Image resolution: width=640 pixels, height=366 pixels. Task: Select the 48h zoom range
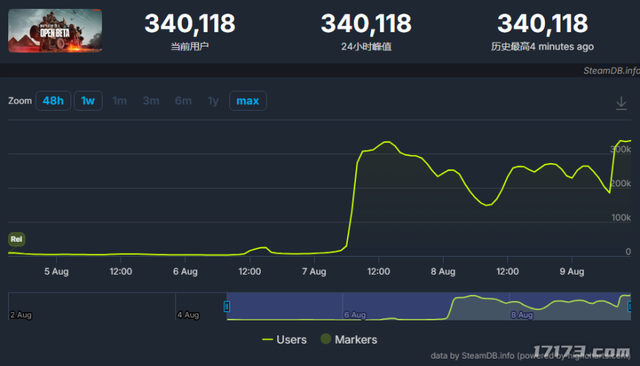click(53, 101)
